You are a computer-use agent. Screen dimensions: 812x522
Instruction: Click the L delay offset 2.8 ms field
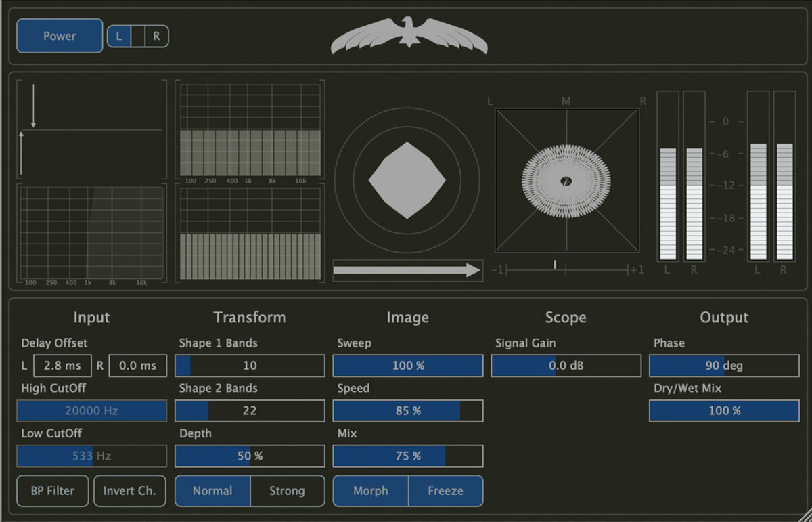62,366
